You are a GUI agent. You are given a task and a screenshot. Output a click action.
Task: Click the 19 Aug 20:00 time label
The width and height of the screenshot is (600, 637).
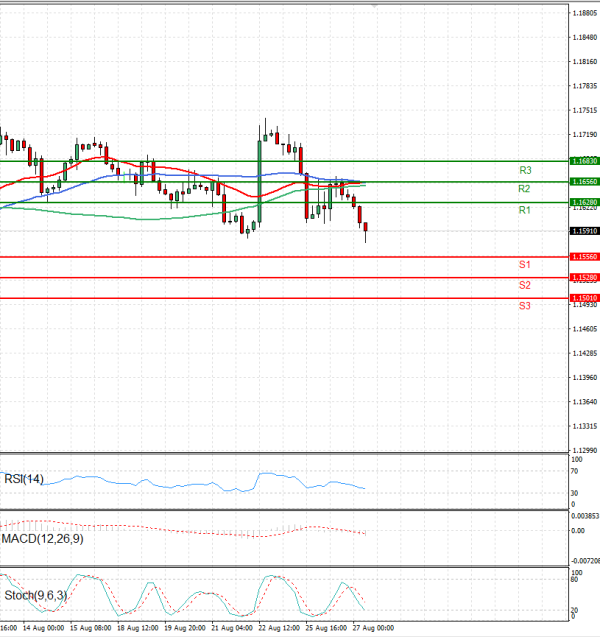(x=184, y=628)
